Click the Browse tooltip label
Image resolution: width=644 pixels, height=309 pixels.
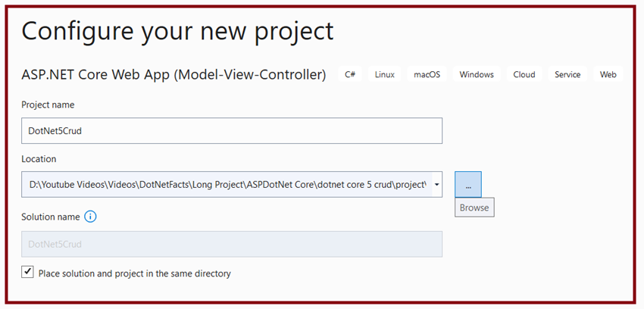[474, 208]
